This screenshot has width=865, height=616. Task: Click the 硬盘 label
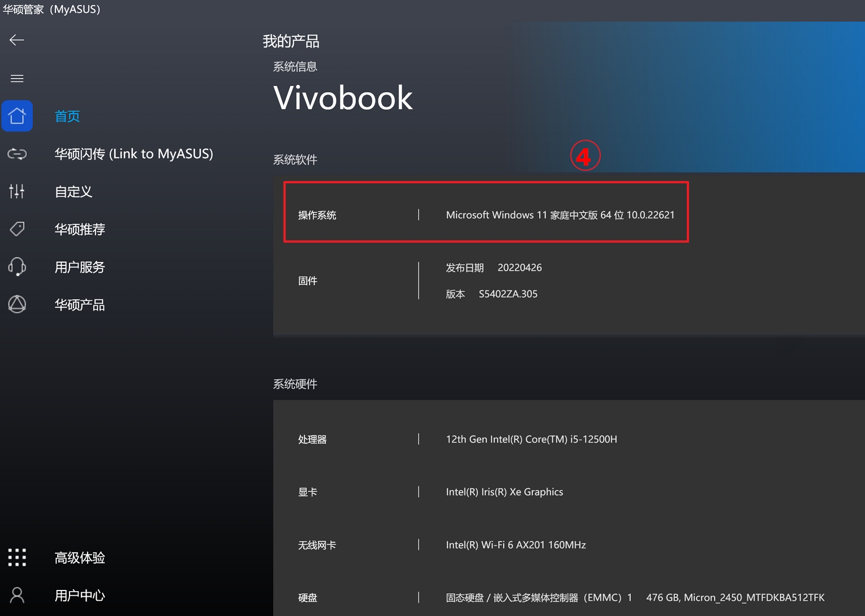click(x=308, y=598)
